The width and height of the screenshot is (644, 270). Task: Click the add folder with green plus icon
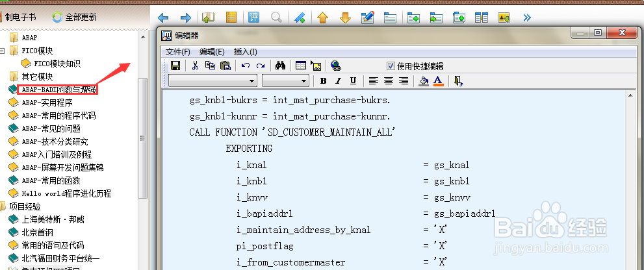click(413, 18)
